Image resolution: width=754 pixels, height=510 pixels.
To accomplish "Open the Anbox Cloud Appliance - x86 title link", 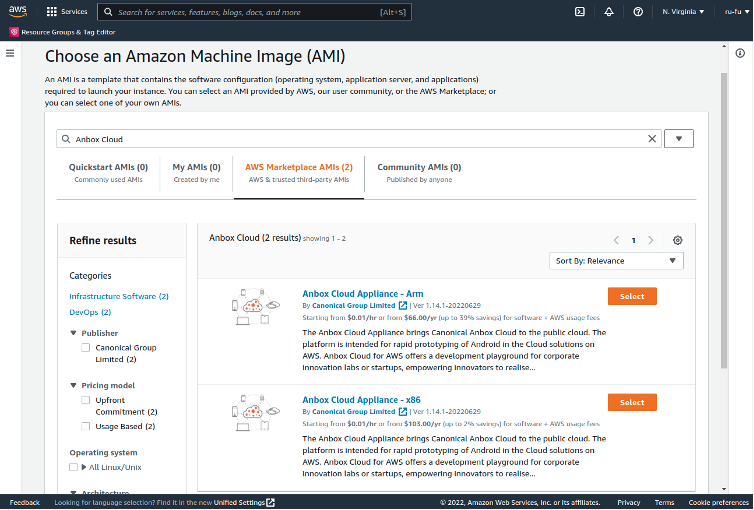I will tap(361, 400).
